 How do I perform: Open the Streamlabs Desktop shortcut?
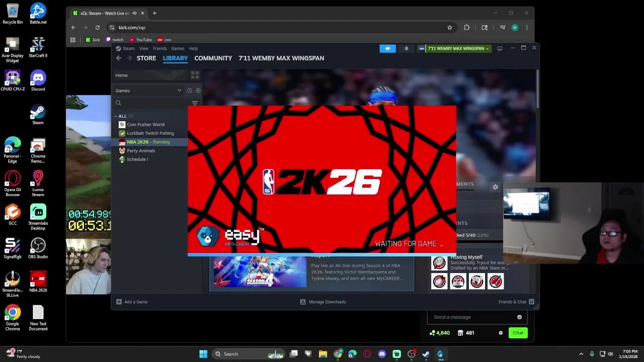(38, 217)
